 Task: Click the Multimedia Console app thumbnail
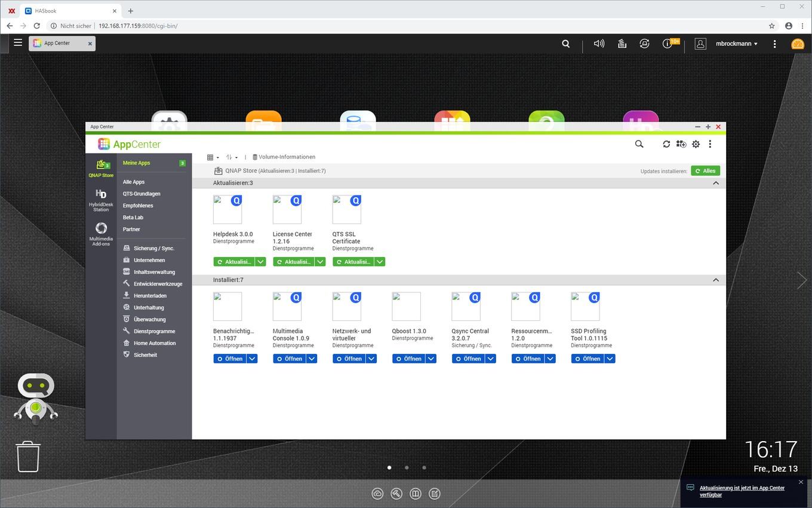point(287,307)
